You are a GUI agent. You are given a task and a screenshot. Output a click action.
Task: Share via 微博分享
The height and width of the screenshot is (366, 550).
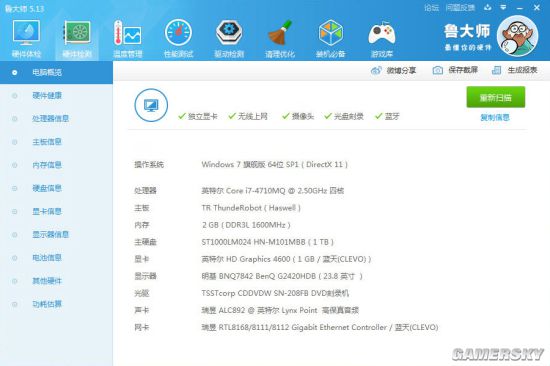click(x=393, y=71)
